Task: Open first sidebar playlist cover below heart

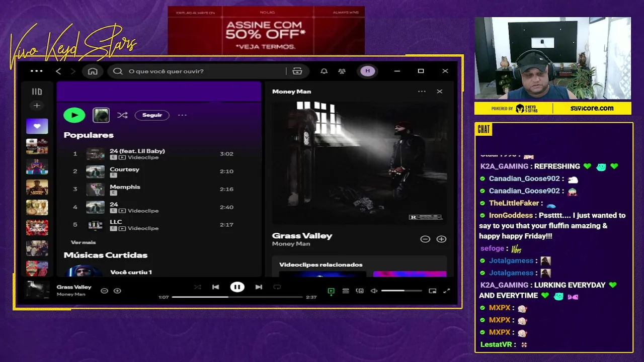Action: 37,146
